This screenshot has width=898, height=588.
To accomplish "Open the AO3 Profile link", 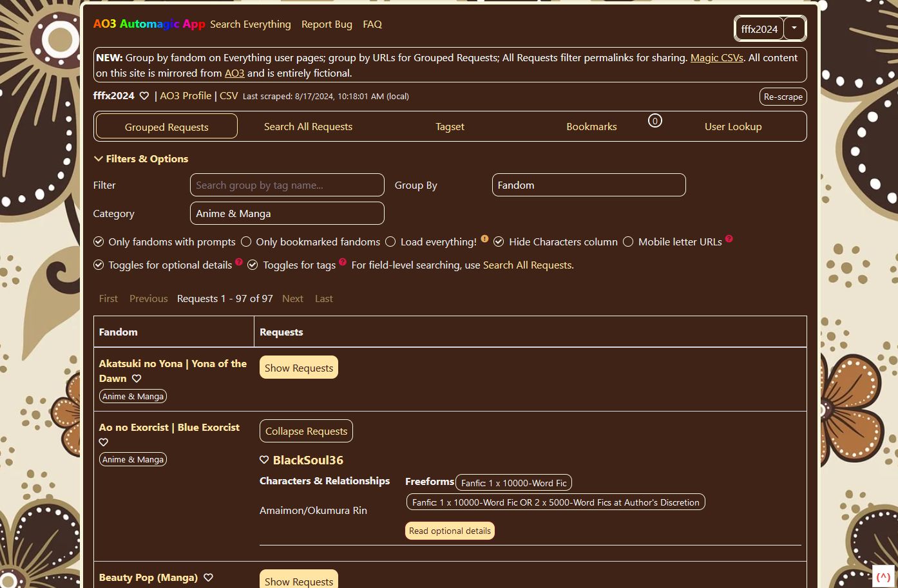I will coord(186,95).
